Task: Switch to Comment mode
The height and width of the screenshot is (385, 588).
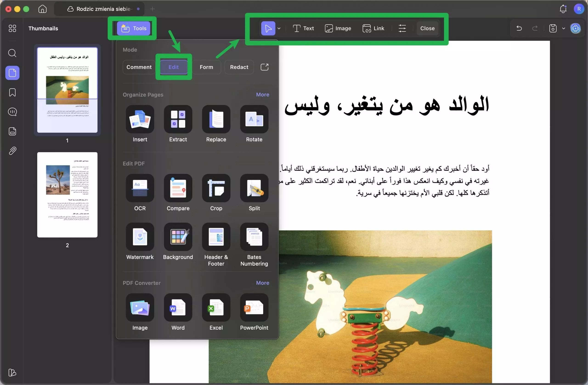Action: [139, 67]
